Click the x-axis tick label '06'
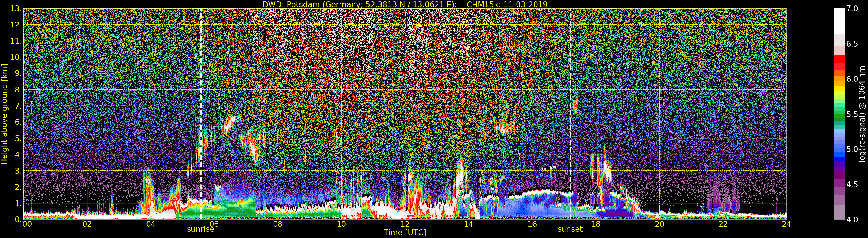 (x=214, y=224)
